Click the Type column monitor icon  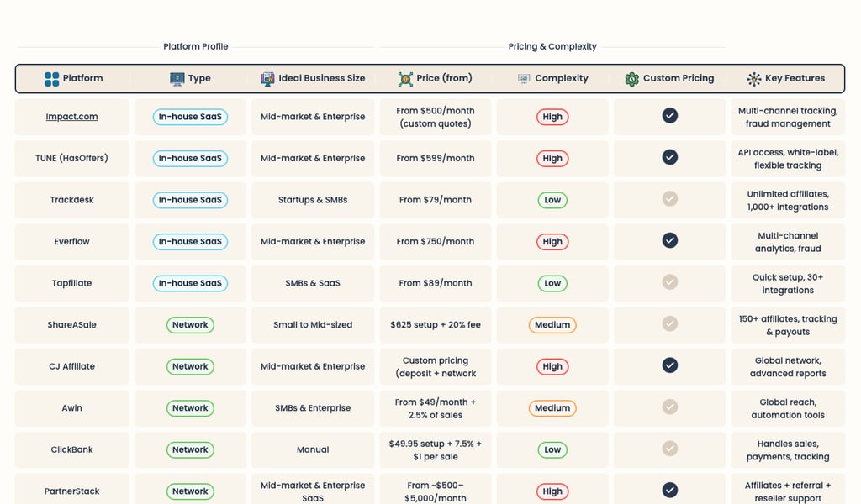pyautogui.click(x=177, y=79)
